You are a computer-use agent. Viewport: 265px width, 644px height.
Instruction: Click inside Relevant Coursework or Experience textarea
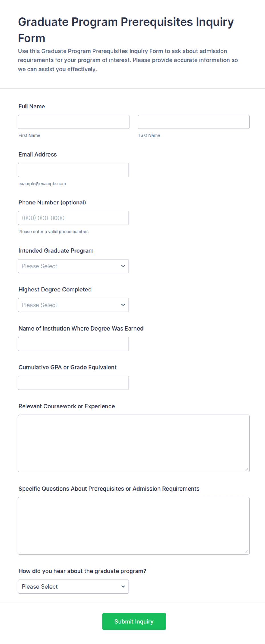(134, 443)
